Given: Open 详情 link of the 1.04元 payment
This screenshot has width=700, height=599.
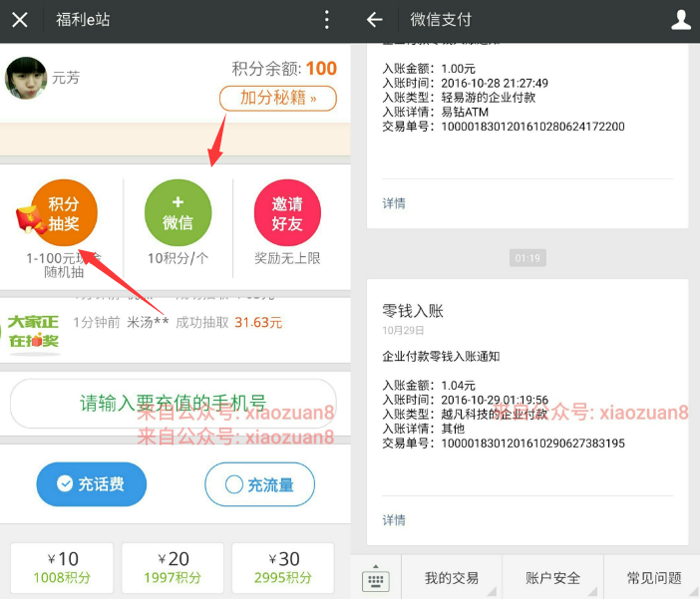Looking at the screenshot, I should click(x=394, y=520).
